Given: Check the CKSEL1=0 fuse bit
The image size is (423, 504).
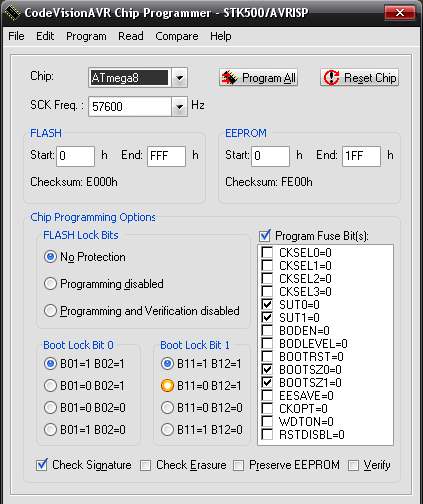Looking at the screenshot, I should (267, 265).
